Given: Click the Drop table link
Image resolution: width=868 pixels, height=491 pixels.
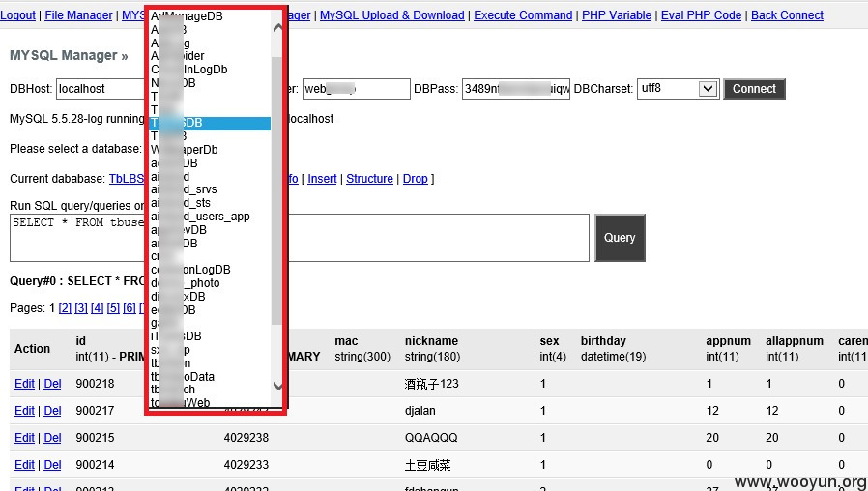Looking at the screenshot, I should click(x=416, y=179).
